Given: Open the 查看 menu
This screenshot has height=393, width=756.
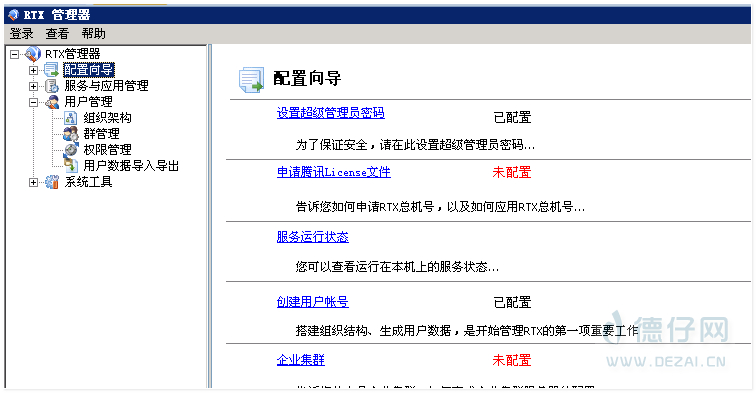Looking at the screenshot, I should coord(57,34).
